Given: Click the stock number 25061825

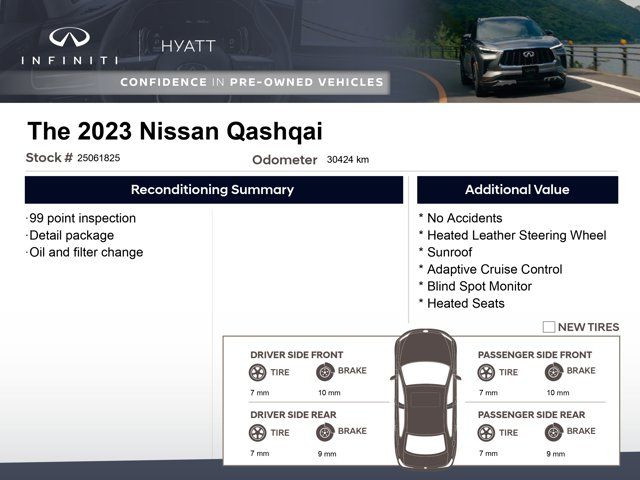Looking at the screenshot, I should pos(98,158).
